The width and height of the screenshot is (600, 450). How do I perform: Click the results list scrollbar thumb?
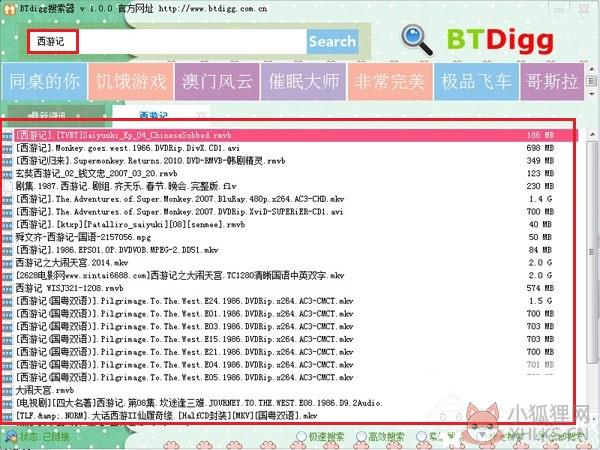click(592, 253)
